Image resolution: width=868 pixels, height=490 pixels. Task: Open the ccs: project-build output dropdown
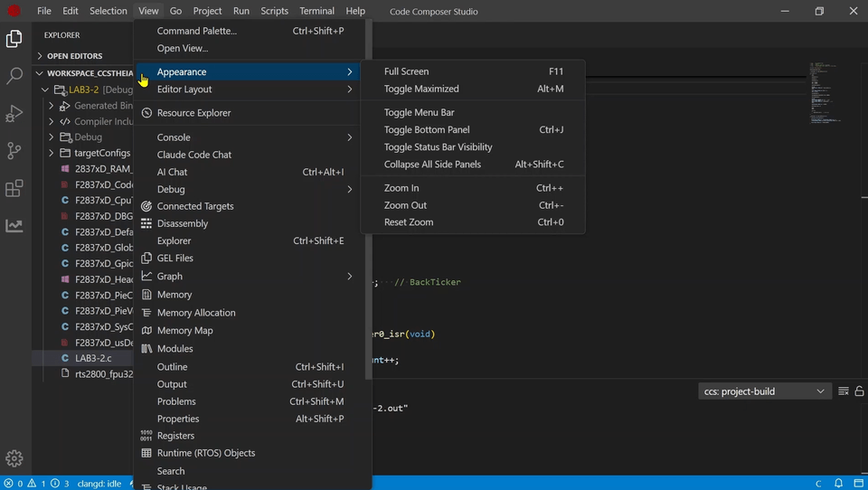point(764,391)
